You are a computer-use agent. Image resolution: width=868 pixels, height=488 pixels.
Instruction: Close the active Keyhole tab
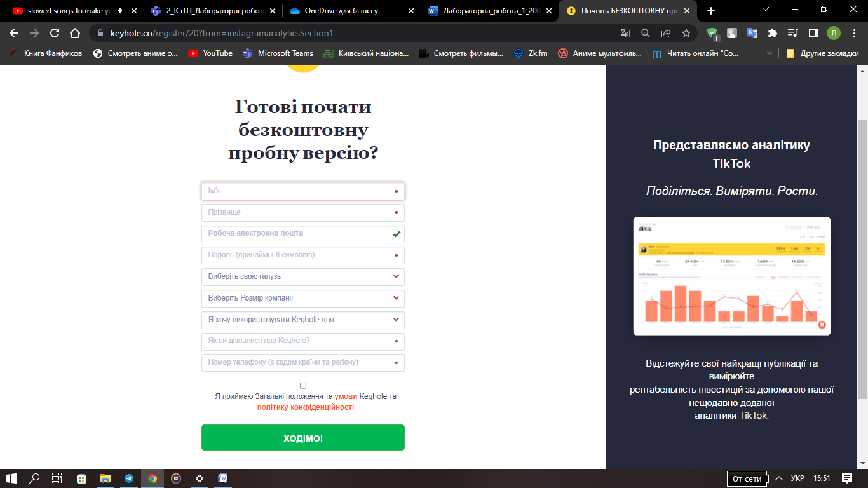pyautogui.click(x=688, y=11)
